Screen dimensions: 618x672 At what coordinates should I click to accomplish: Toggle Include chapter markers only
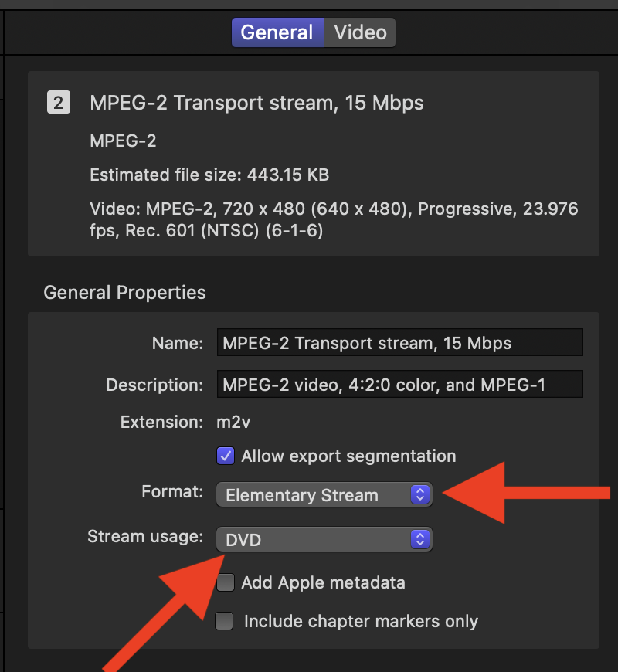(x=224, y=621)
